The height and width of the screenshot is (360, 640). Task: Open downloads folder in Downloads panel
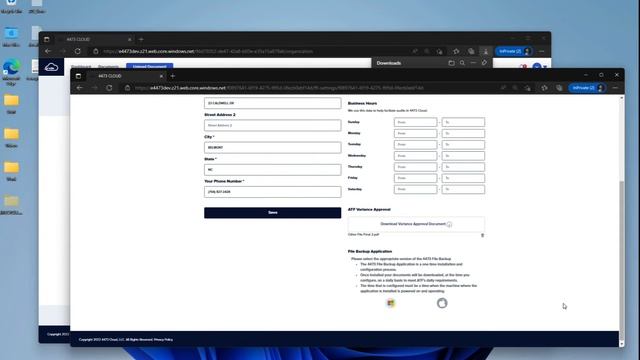[451, 63]
